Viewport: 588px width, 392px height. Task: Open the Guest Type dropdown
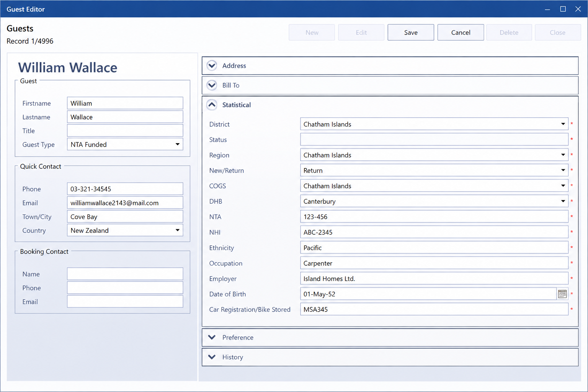coord(177,144)
